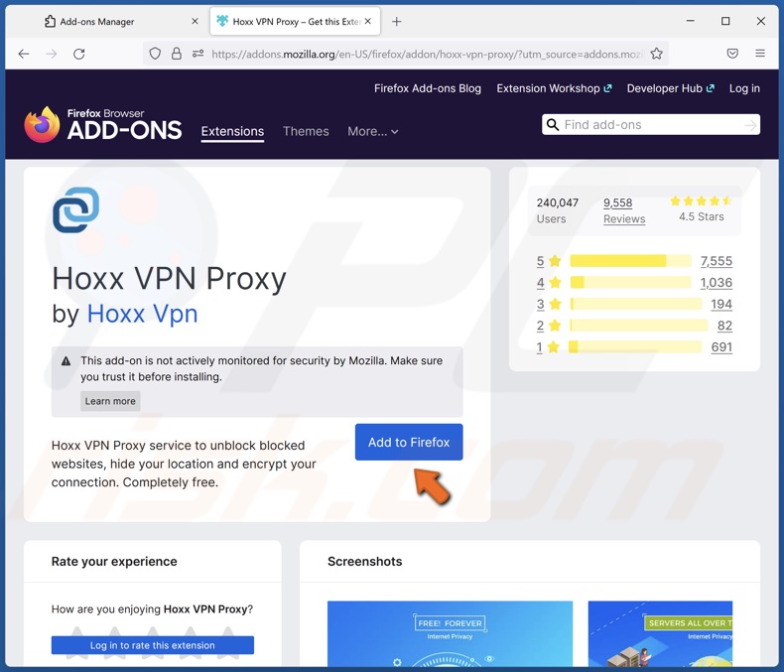Click the 1,036 four-star review count

pos(717,283)
